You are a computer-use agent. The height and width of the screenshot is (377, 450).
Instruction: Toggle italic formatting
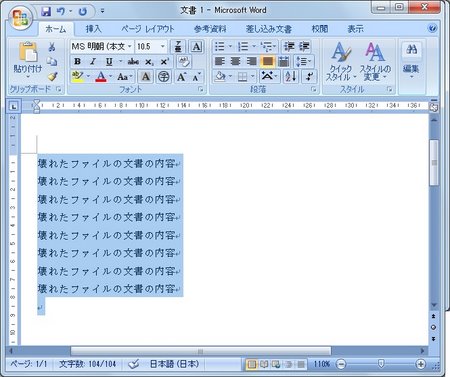point(93,62)
